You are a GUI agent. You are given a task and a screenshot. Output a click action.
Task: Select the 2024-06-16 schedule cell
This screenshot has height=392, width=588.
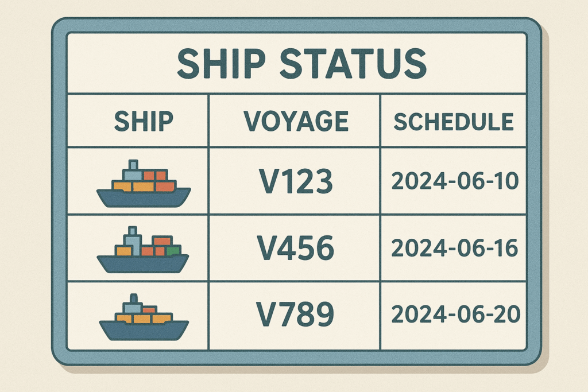(455, 248)
